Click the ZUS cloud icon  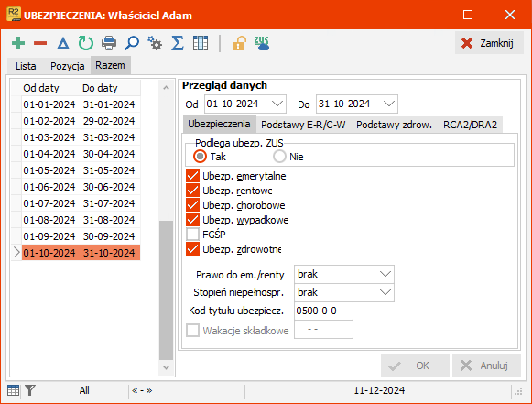(x=262, y=43)
